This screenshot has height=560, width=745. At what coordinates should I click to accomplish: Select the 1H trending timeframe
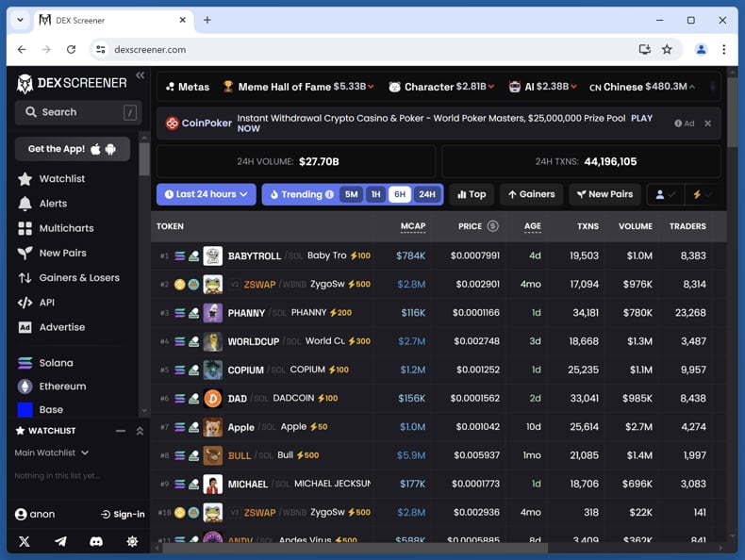(x=376, y=194)
